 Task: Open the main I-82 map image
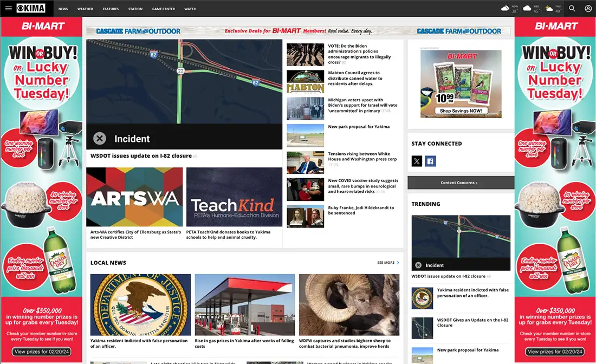(184, 94)
